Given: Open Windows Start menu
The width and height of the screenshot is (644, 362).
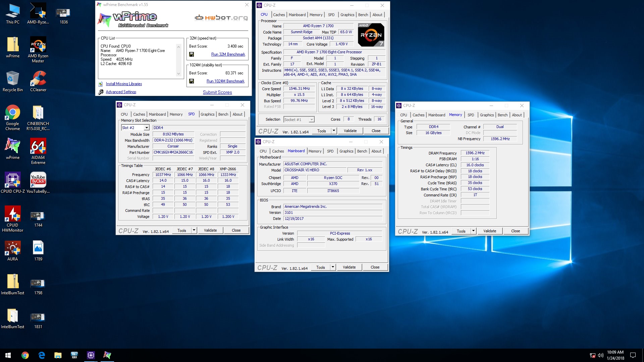Looking at the screenshot, I should [8, 355].
